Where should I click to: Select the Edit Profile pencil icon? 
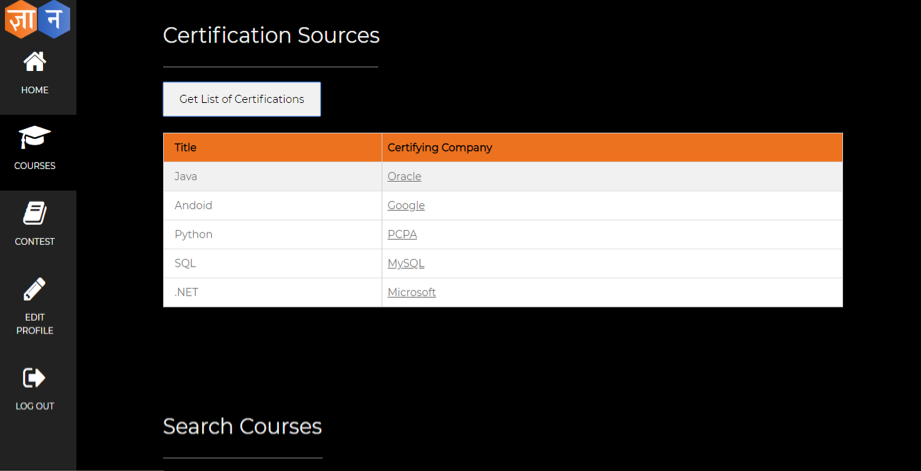pyautogui.click(x=35, y=289)
